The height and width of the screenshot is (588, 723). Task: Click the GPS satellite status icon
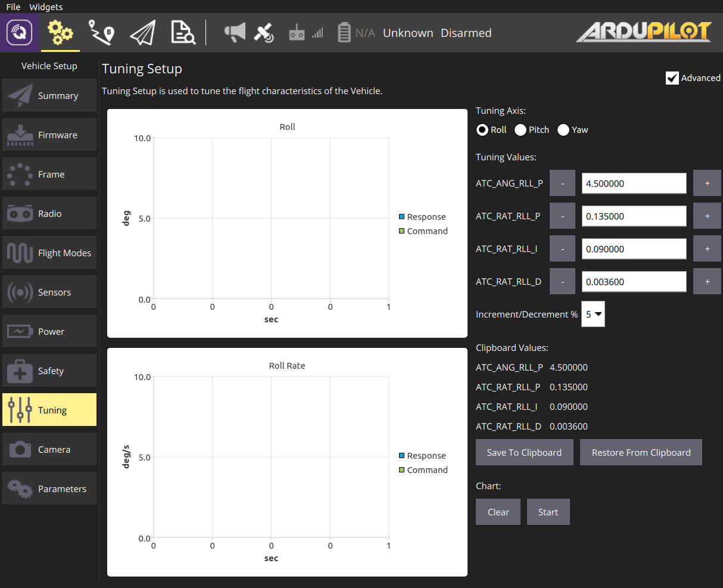(264, 32)
